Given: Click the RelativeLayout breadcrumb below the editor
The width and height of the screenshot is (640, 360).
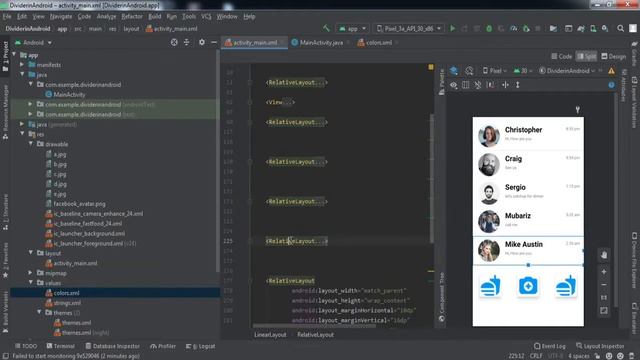Looking at the screenshot, I should click(315, 335).
